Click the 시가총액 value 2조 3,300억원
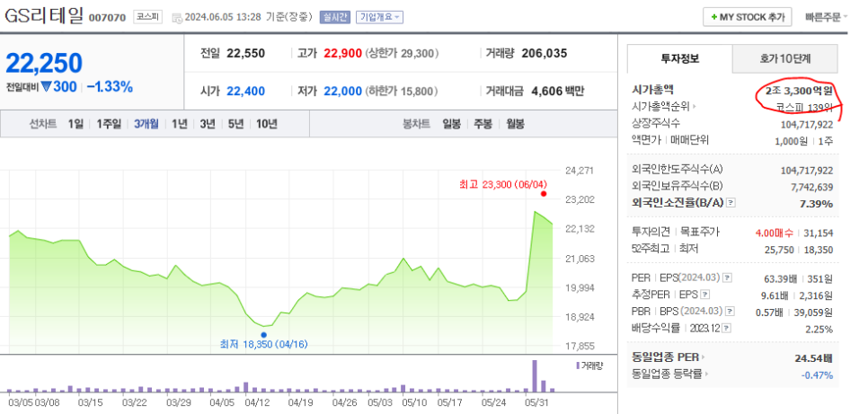 click(799, 92)
